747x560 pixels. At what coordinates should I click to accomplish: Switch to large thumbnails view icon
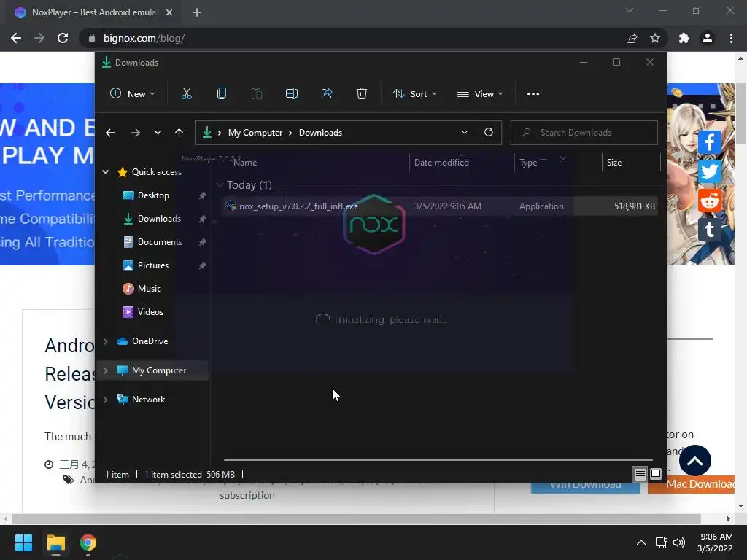point(656,474)
